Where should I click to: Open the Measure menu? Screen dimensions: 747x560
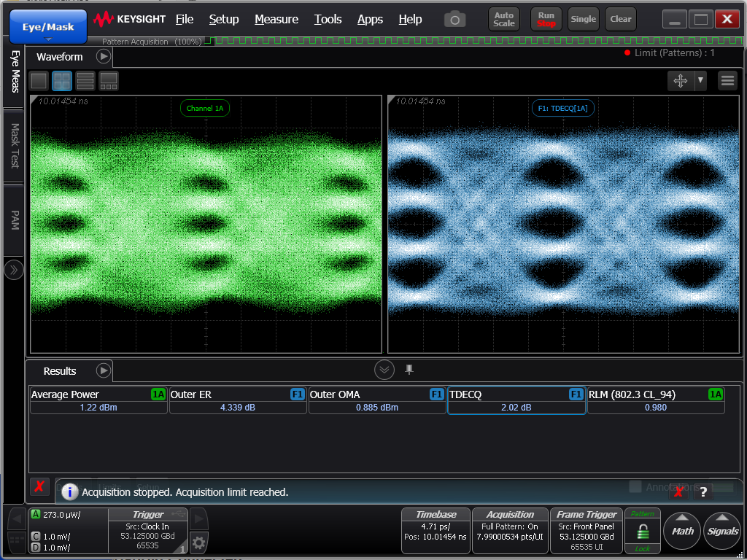[276, 20]
